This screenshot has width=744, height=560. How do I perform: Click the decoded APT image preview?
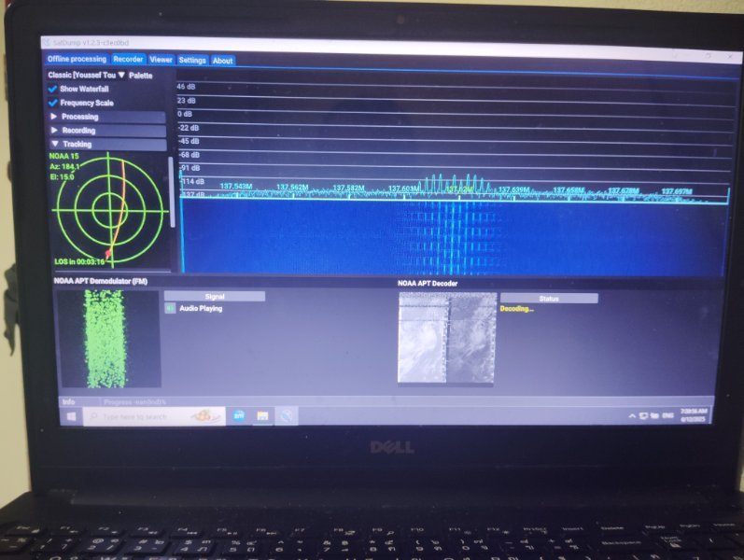tap(446, 338)
